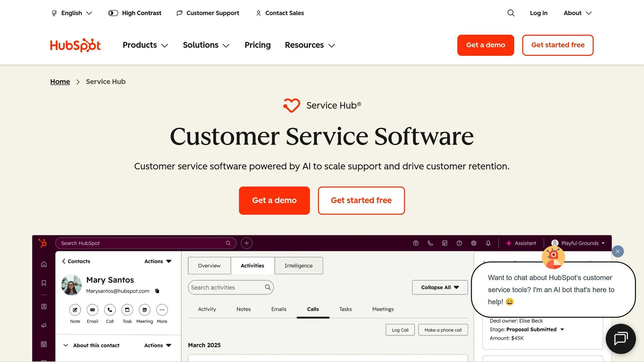Click the Email icon under Mary Santos
644x362 pixels.
(92, 310)
